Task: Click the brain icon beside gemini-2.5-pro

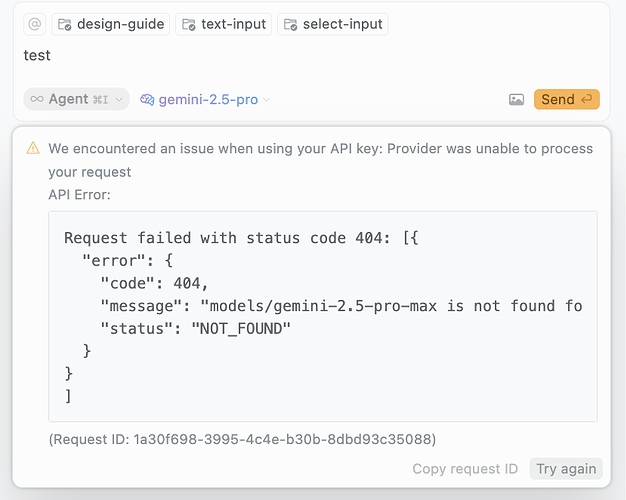Action: (x=147, y=99)
